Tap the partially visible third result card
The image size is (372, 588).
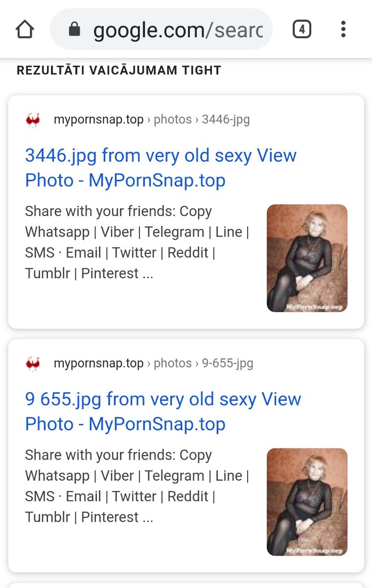coord(186,585)
